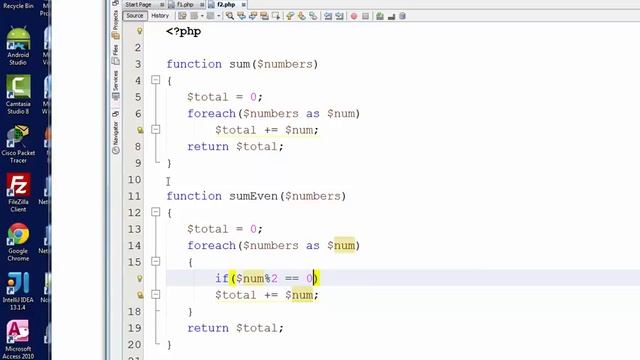Click the Last Edit toolbar icon

pyautogui.click(x=182, y=16)
